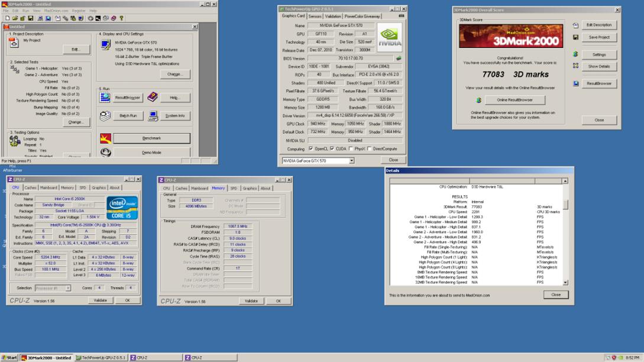Click the Show Details button

point(599,67)
